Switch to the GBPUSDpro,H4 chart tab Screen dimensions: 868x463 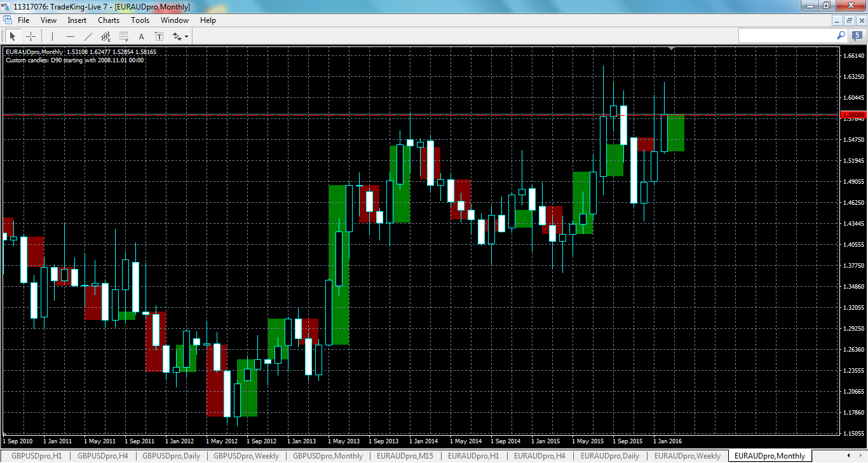coord(103,456)
